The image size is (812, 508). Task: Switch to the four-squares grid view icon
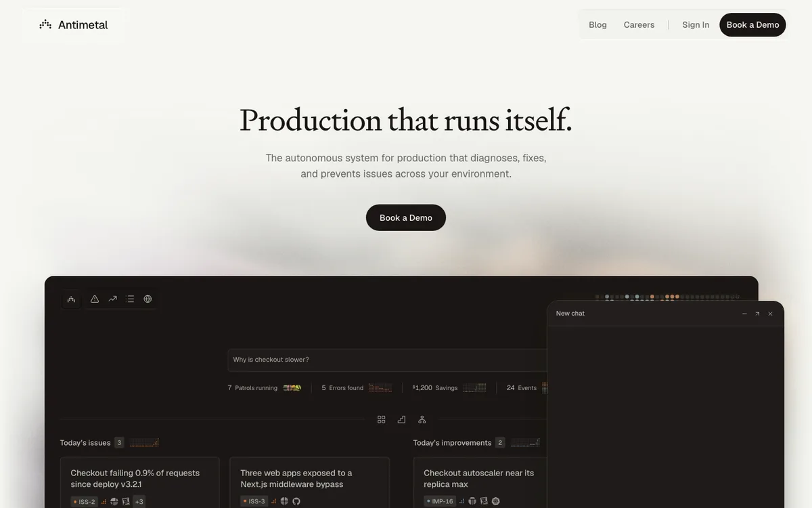[382, 419]
